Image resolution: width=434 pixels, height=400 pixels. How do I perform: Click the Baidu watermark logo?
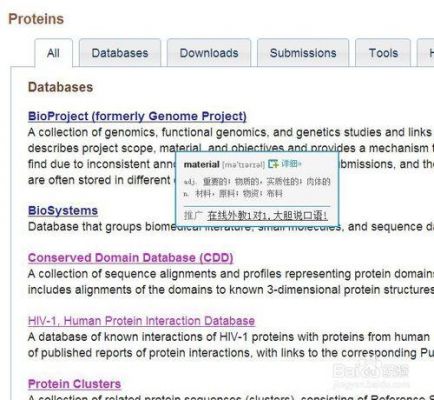(x=371, y=371)
